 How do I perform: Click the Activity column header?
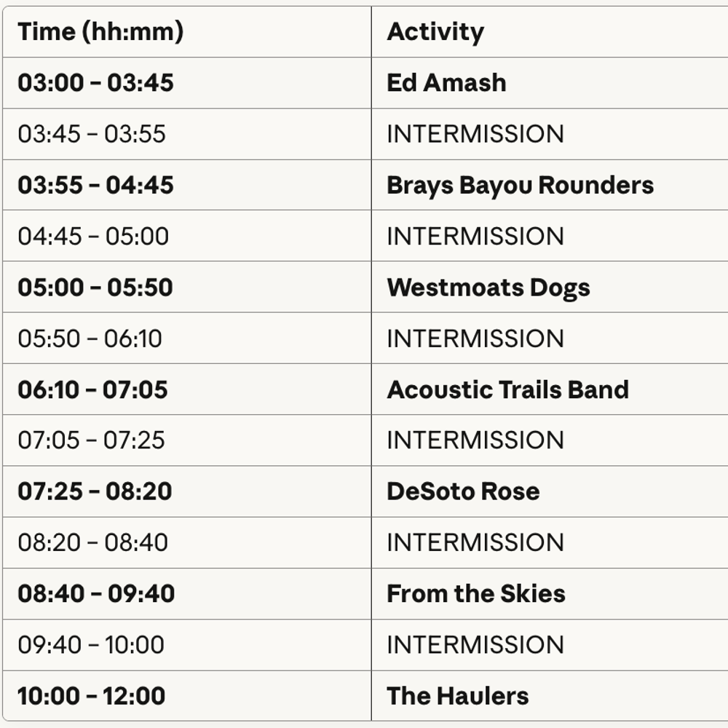click(435, 32)
